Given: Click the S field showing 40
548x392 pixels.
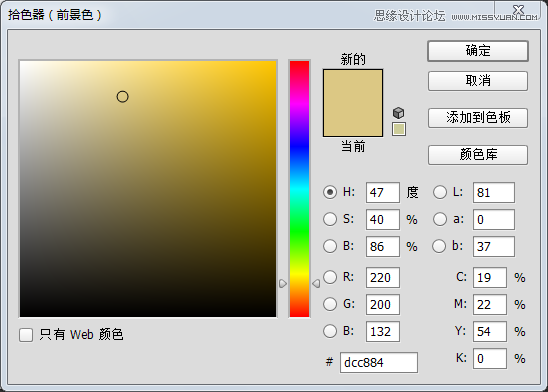Looking at the screenshot, I should click(x=383, y=219).
